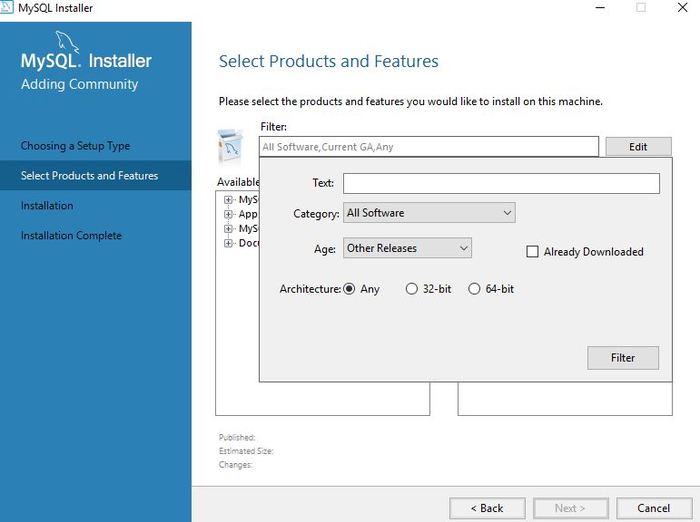The height and width of the screenshot is (522, 700).
Task: Choose the 64-bit architecture option
Action: point(475,289)
